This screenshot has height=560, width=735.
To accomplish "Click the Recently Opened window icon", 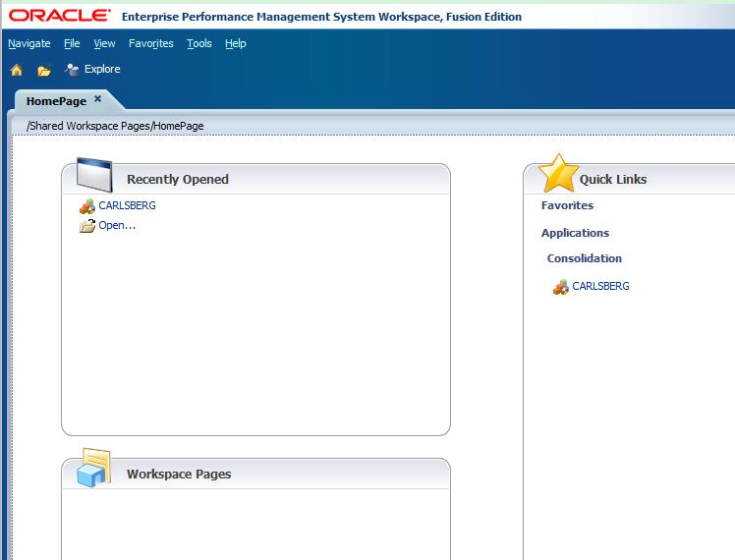I will click(x=94, y=174).
